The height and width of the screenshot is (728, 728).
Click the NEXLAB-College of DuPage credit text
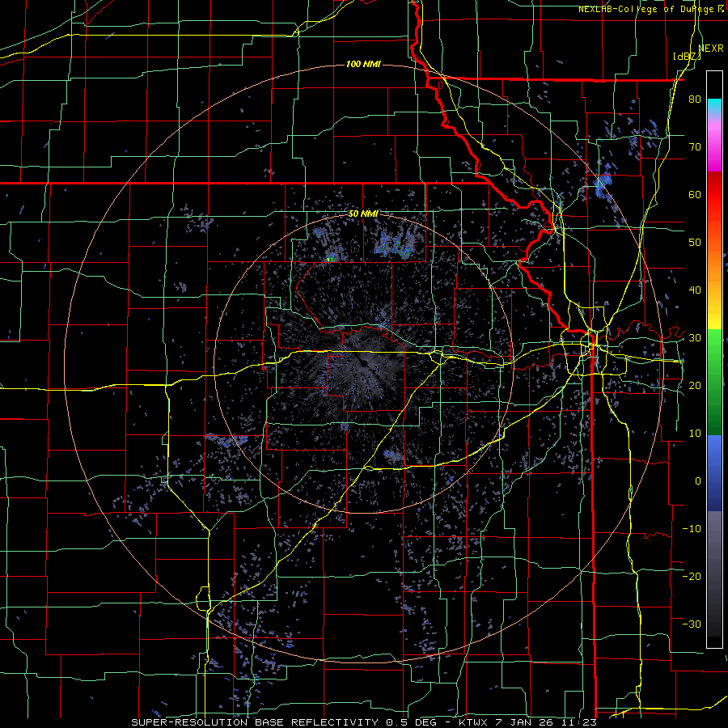[650, 9]
